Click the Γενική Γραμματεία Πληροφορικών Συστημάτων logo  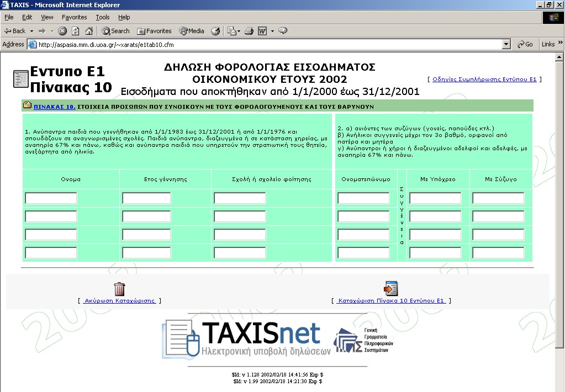click(363, 340)
